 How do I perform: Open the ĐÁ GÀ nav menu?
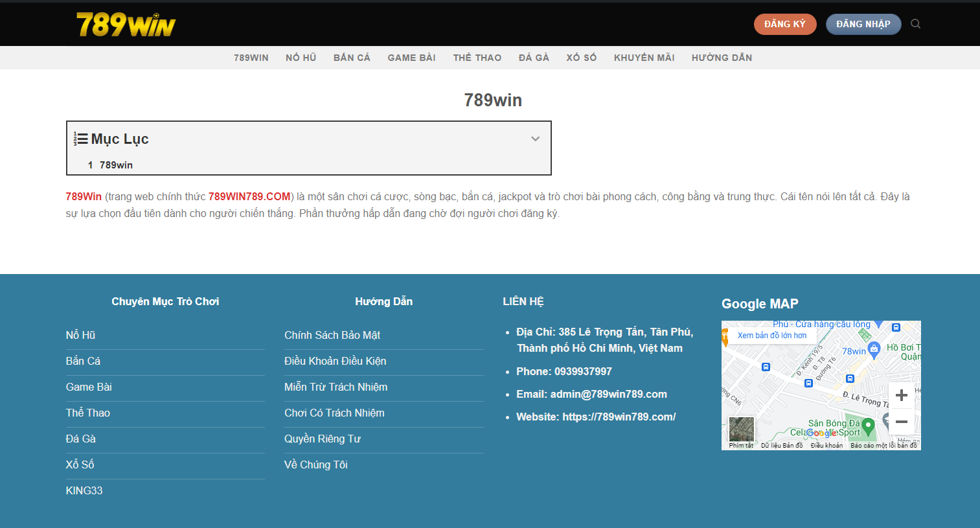534,58
